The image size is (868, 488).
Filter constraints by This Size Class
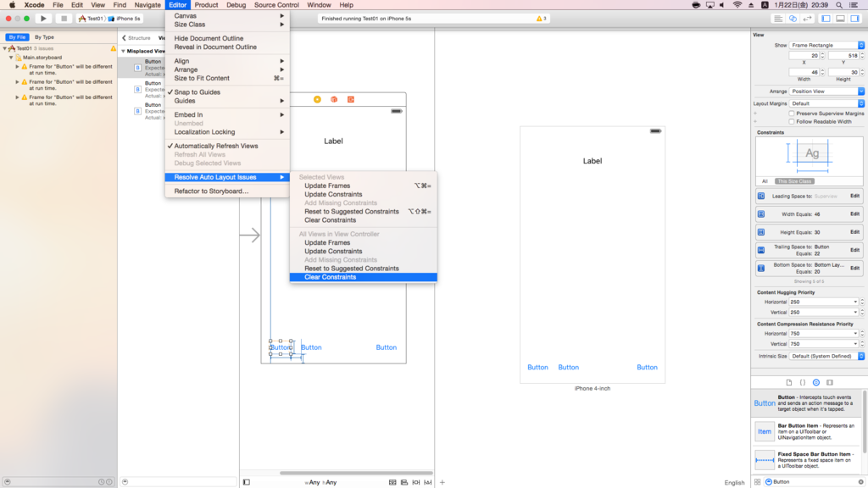pyautogui.click(x=793, y=181)
